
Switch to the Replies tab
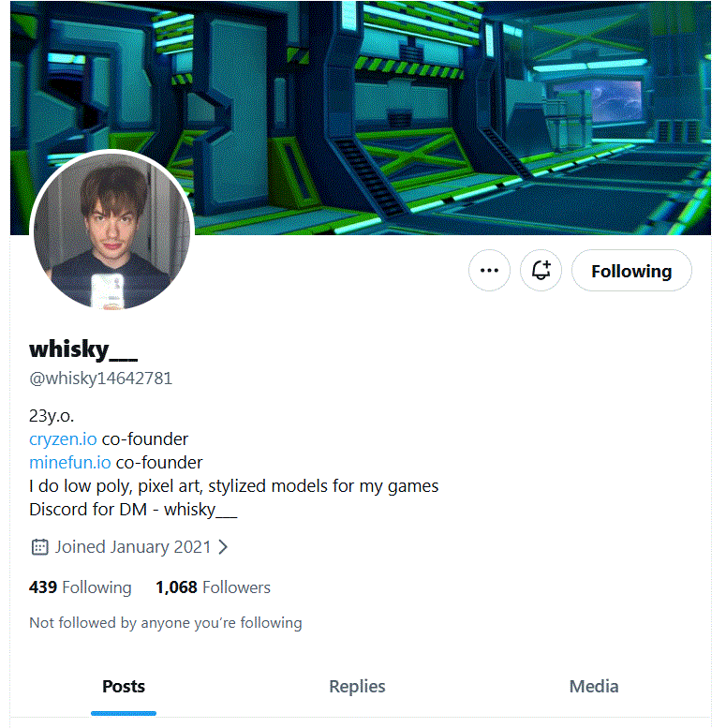pyautogui.click(x=357, y=687)
